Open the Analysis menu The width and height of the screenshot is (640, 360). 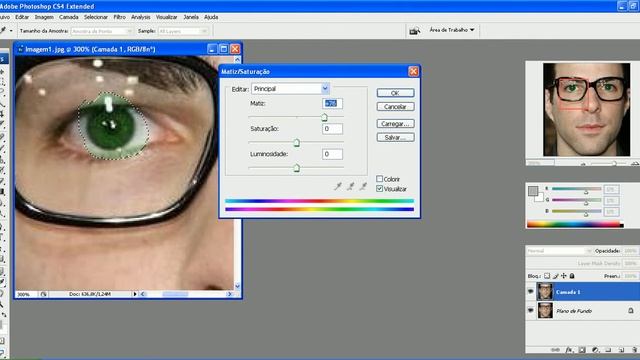(141, 17)
